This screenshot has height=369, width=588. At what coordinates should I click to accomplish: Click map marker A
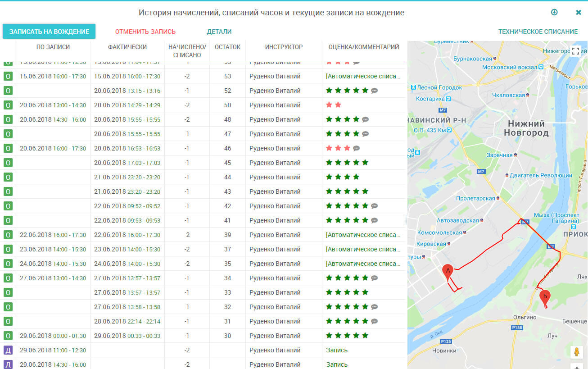[448, 272]
